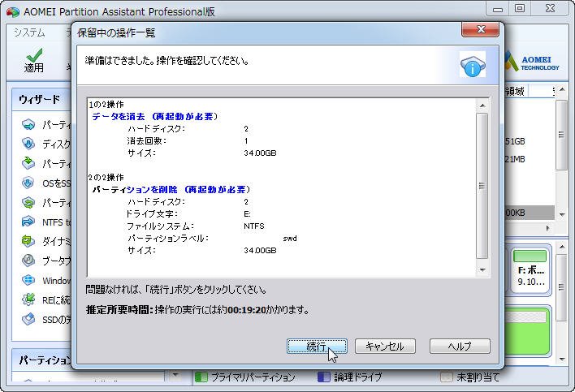The height and width of the screenshot is (392, 575).
Task: Click the OSをSS migration wizard icon
Action: pyautogui.click(x=28, y=183)
